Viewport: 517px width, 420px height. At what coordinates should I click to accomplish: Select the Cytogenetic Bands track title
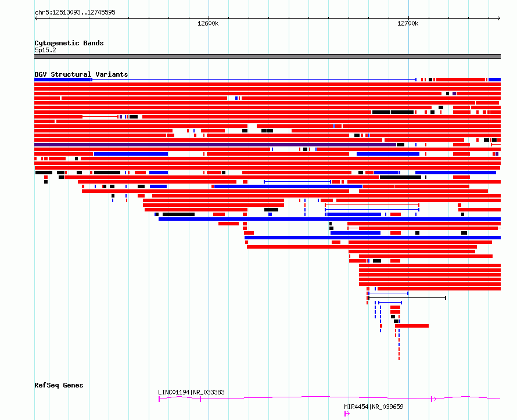pos(69,43)
